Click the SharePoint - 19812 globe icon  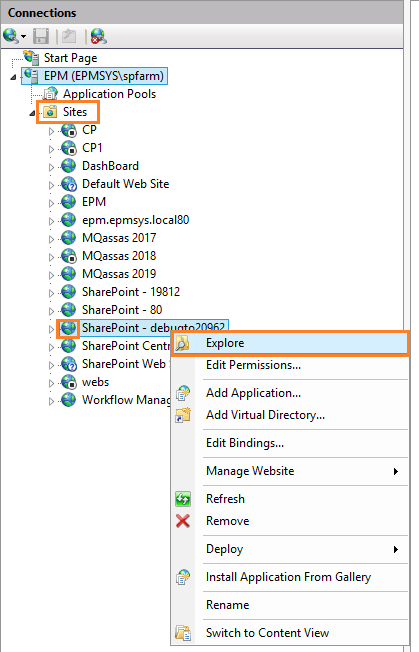(x=69, y=292)
